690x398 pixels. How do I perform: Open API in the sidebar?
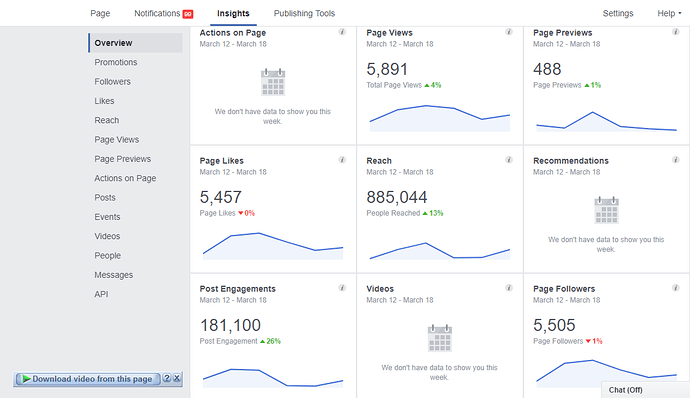click(x=101, y=294)
